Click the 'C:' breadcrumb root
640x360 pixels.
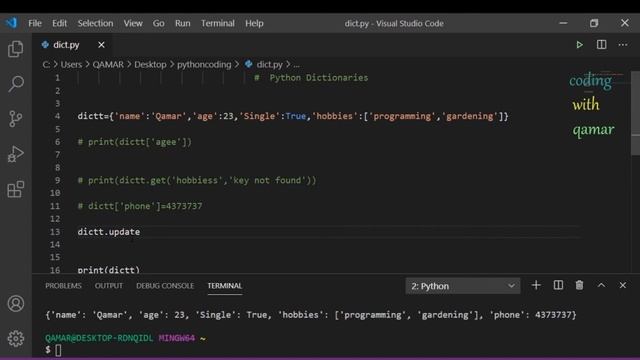click(x=46, y=64)
